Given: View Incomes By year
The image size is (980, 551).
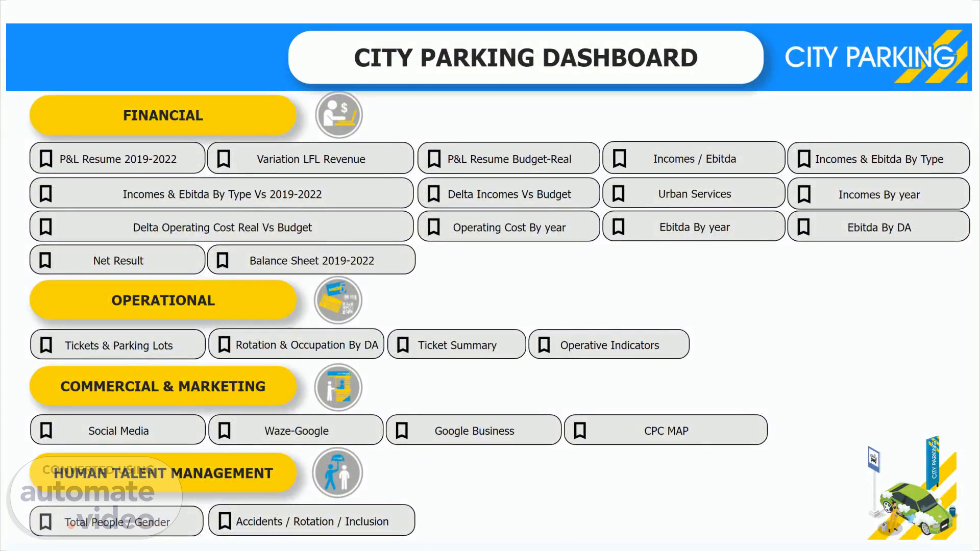Looking at the screenshot, I should coord(878,194).
